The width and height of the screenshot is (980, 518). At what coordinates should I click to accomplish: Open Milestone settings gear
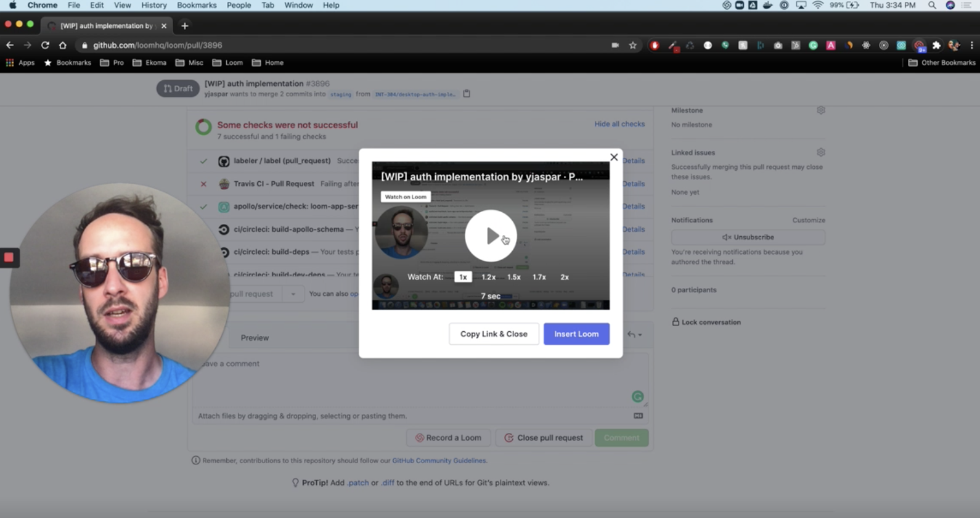(820, 110)
